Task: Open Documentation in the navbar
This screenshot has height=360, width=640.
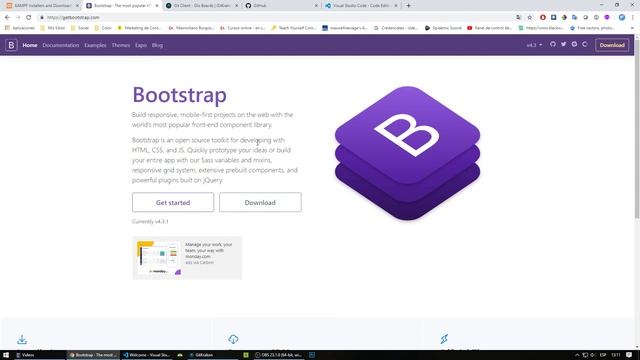Action: pyautogui.click(x=61, y=45)
